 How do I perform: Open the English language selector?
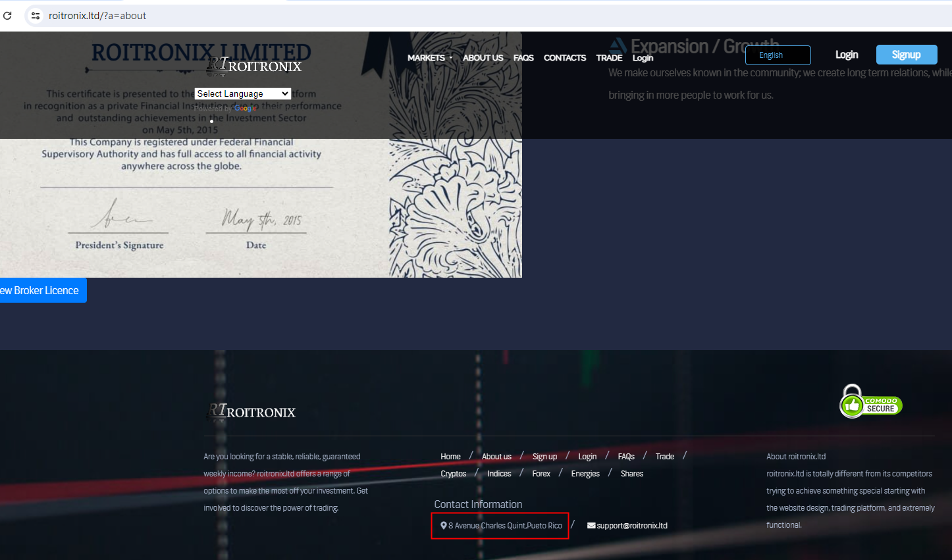(778, 55)
